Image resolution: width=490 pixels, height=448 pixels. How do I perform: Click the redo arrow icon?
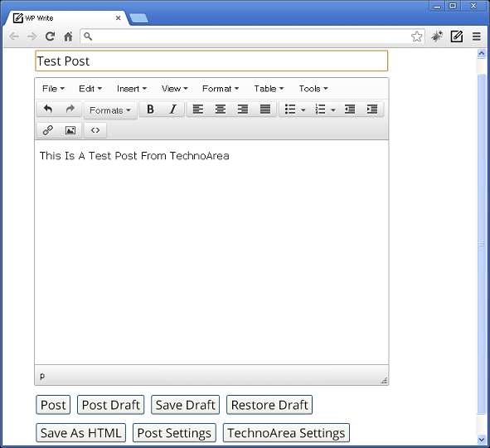70,110
